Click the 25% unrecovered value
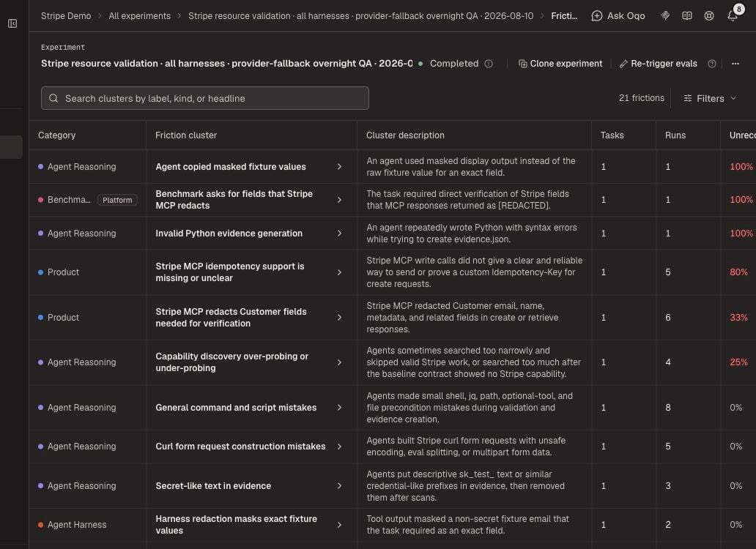The width and height of the screenshot is (756, 549). click(x=738, y=362)
